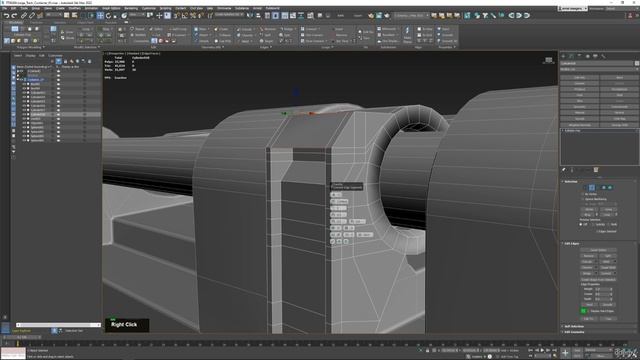Open the selection filter dropdown in main toolbar

click(53, 15)
